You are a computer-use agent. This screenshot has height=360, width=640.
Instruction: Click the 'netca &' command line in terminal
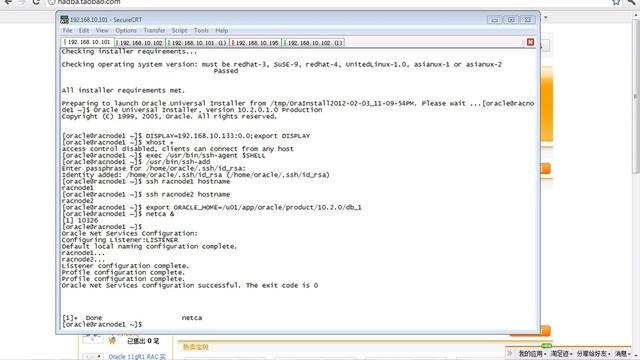coord(118,214)
